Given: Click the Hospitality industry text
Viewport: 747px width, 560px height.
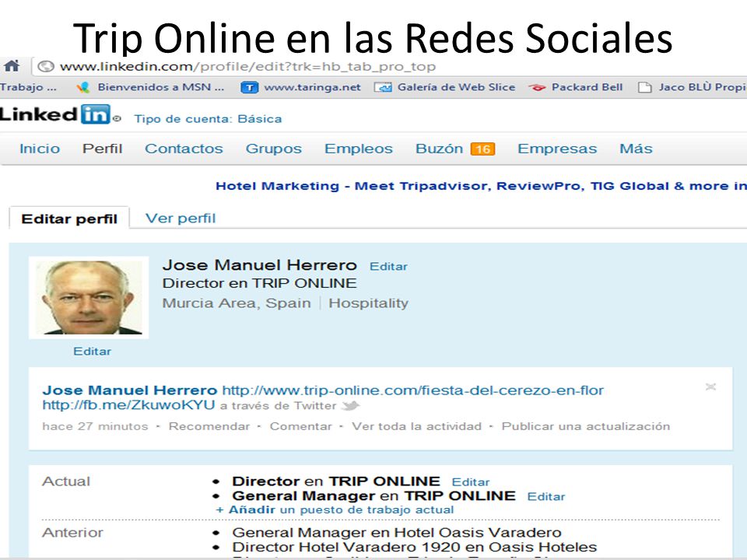Looking at the screenshot, I should click(x=368, y=303).
